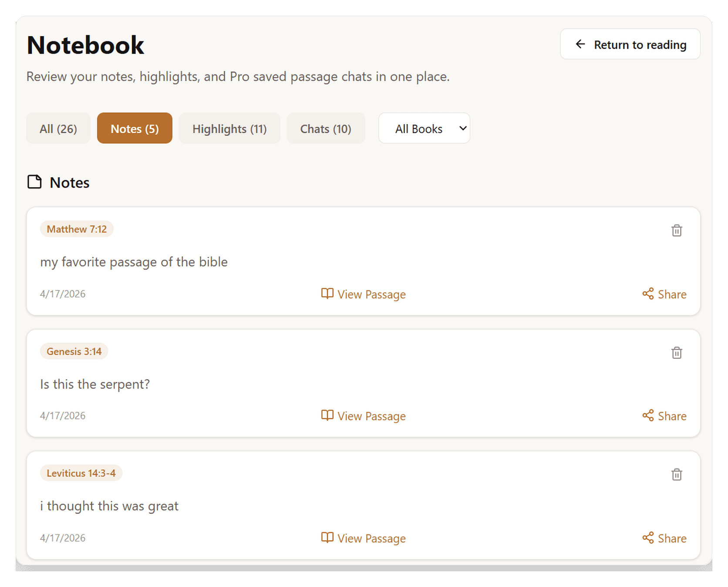Click the Notebook page heading
Viewport: 728px width, 587px height.
(x=85, y=45)
